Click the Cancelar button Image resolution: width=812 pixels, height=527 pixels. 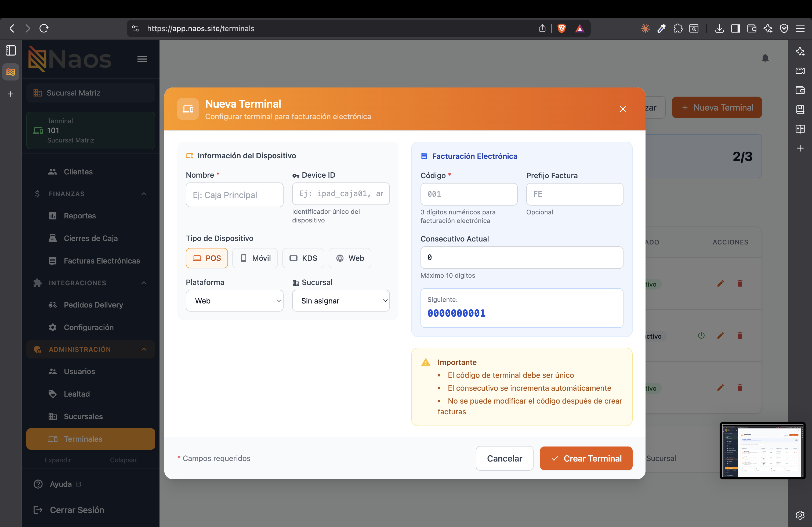(x=504, y=458)
